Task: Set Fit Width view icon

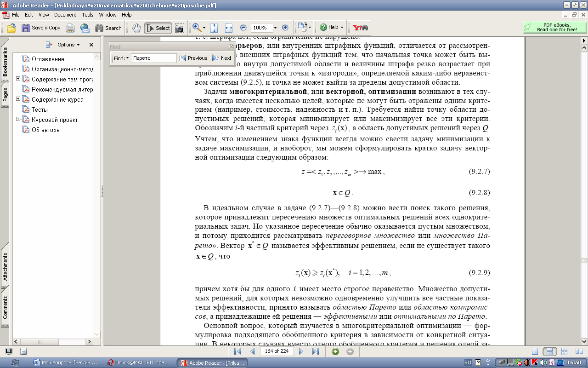Action: click(229, 28)
